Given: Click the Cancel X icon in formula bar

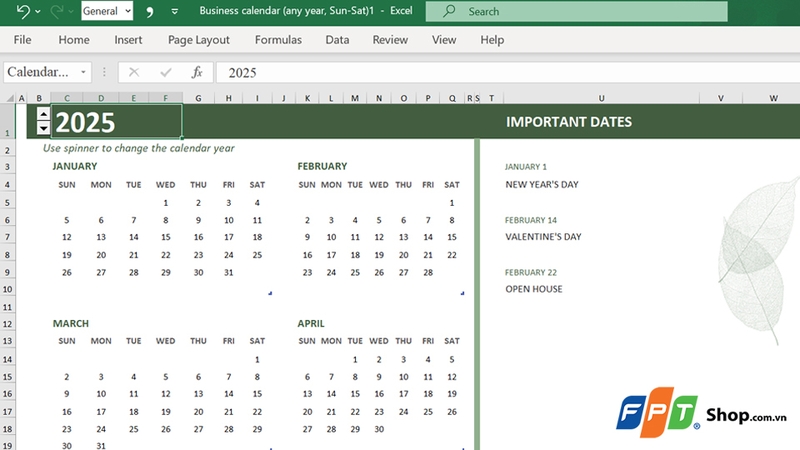Looking at the screenshot, I should (x=134, y=72).
